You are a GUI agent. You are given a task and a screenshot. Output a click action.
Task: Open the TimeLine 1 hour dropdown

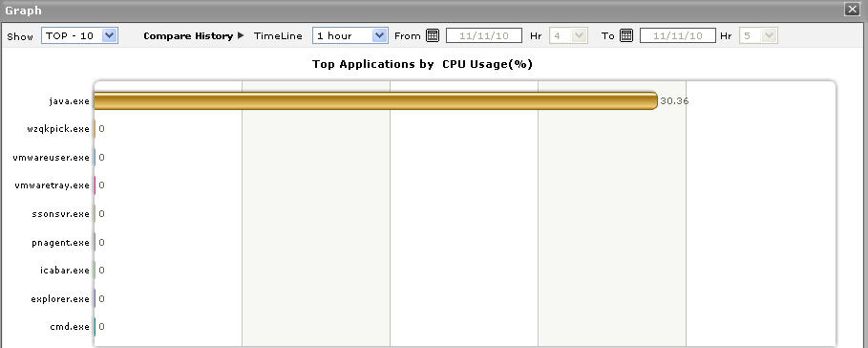(349, 36)
